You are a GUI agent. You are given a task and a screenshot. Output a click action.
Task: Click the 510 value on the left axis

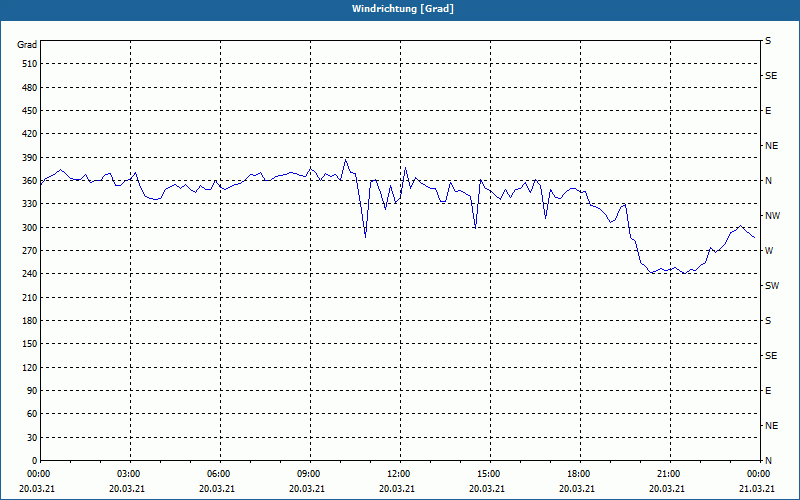[x=27, y=64]
